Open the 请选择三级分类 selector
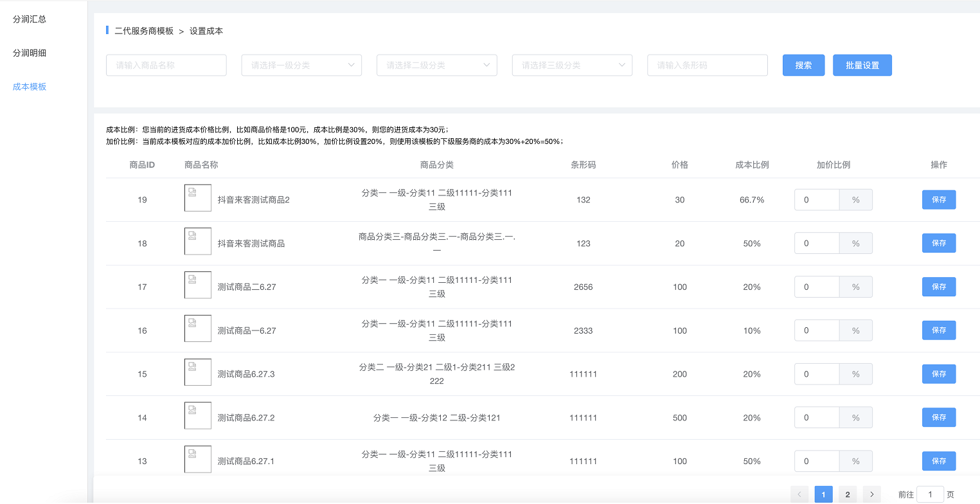 pyautogui.click(x=572, y=65)
